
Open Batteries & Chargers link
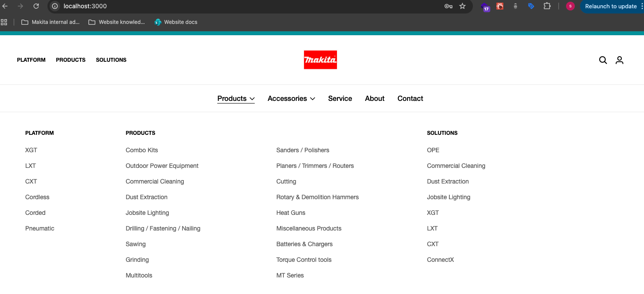click(304, 244)
